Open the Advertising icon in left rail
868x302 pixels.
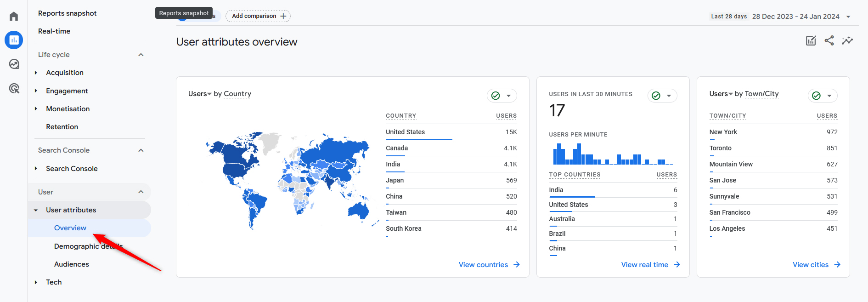[x=14, y=88]
